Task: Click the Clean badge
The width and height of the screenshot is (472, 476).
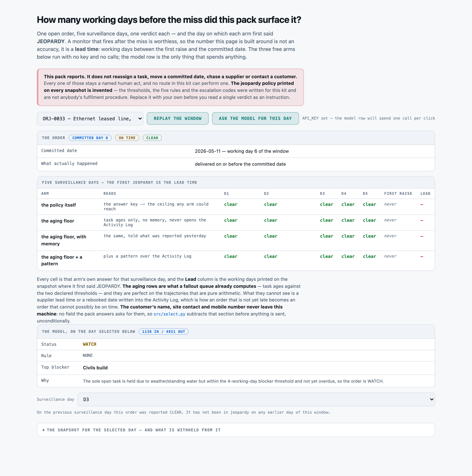Action: 152,138
